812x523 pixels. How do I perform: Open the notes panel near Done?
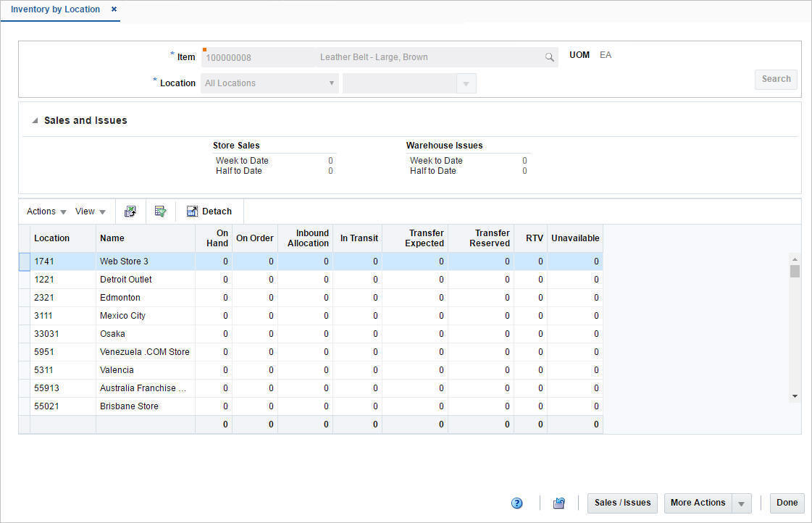coord(558,503)
